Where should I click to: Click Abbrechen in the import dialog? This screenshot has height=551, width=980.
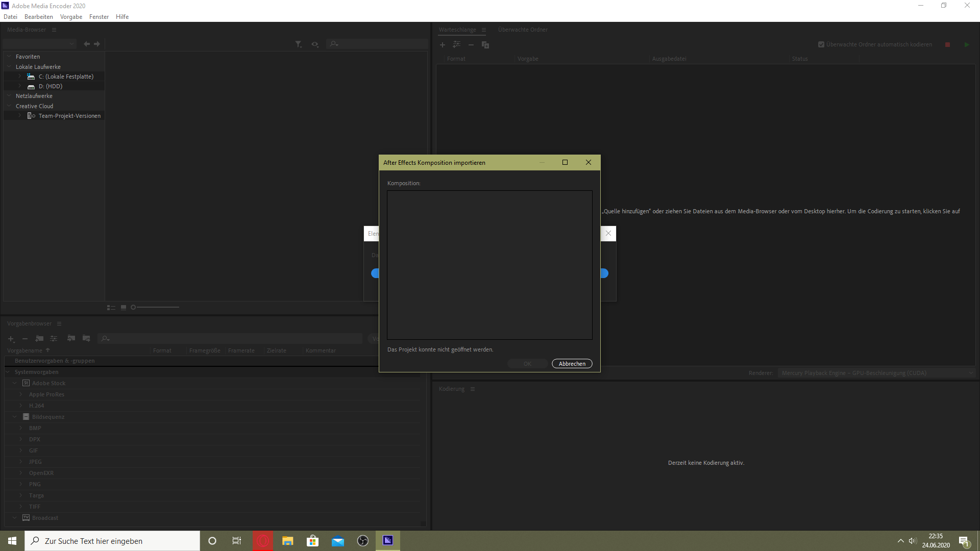coord(572,363)
